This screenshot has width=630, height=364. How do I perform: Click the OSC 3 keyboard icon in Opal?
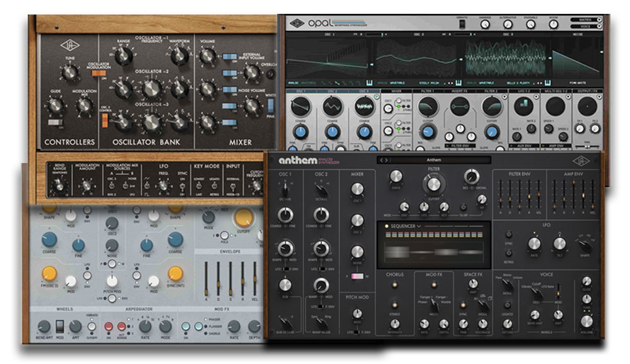click(547, 82)
